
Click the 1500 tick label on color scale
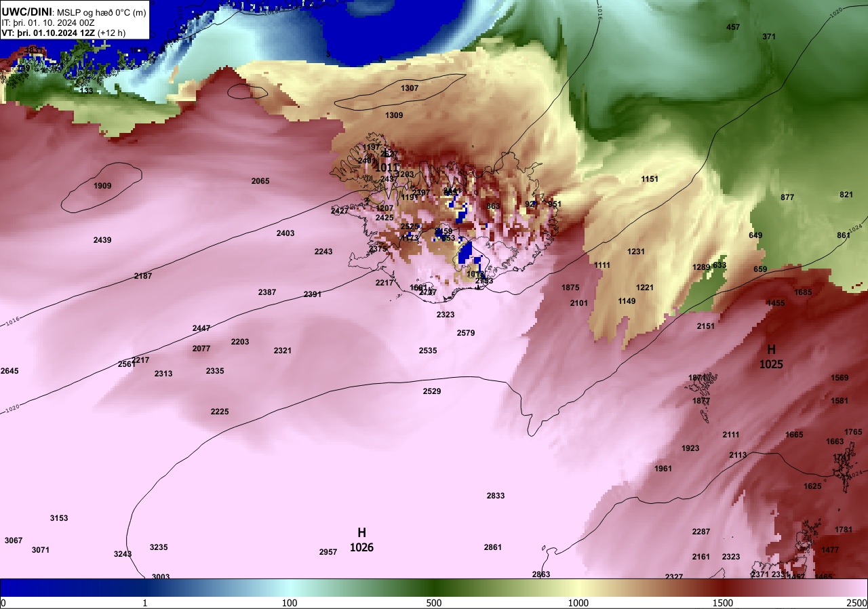[723, 603]
